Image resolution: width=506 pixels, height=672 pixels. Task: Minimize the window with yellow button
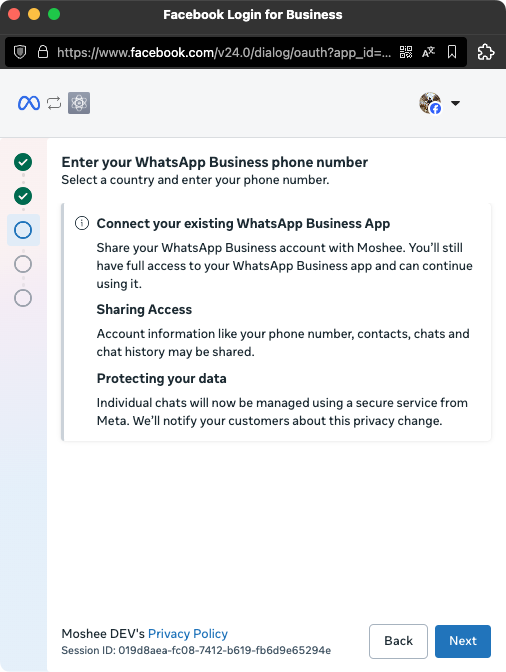(34, 14)
